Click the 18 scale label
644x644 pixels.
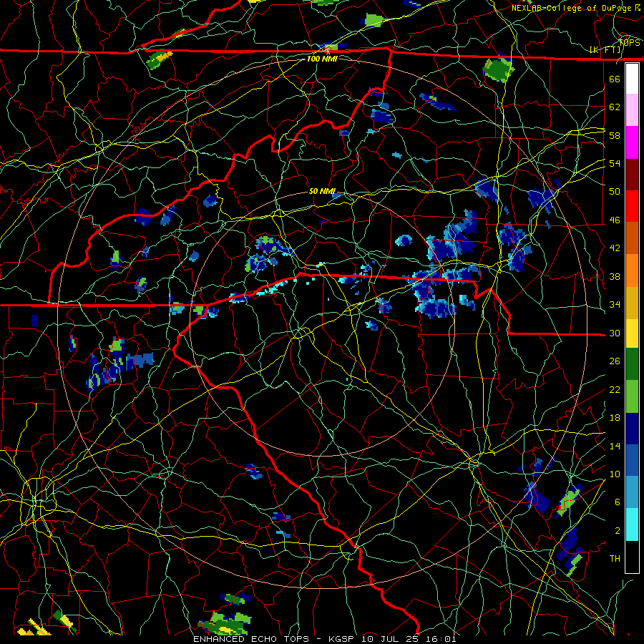[615, 418]
